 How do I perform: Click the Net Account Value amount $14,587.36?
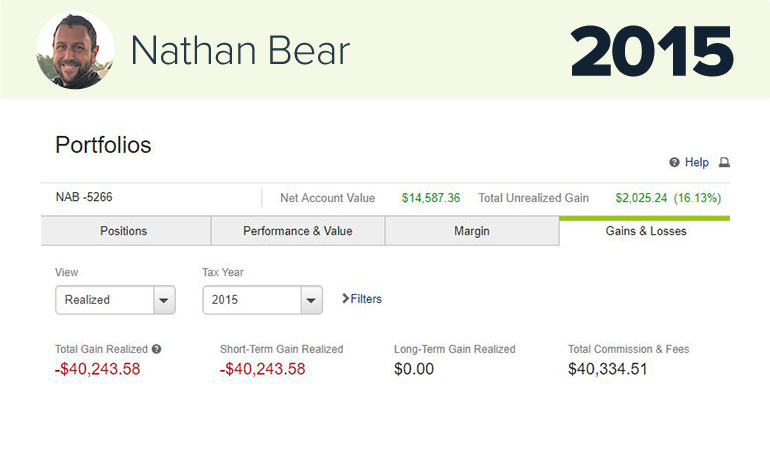[x=431, y=198]
